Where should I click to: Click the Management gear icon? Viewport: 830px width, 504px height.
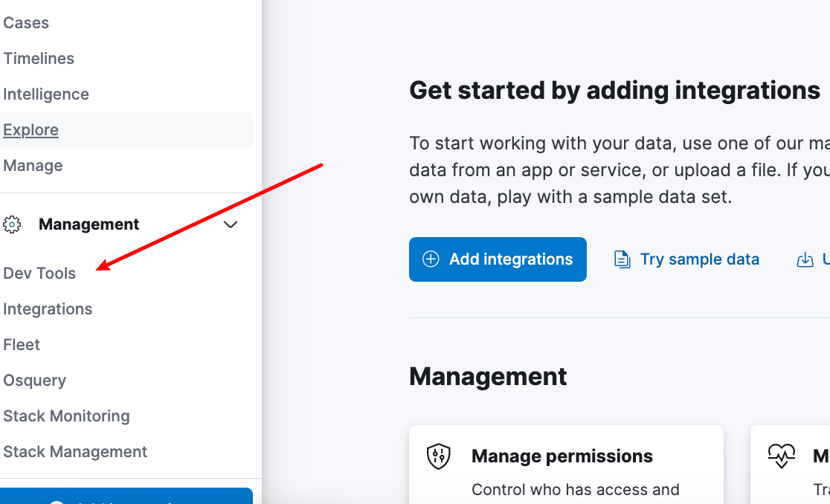coord(12,224)
